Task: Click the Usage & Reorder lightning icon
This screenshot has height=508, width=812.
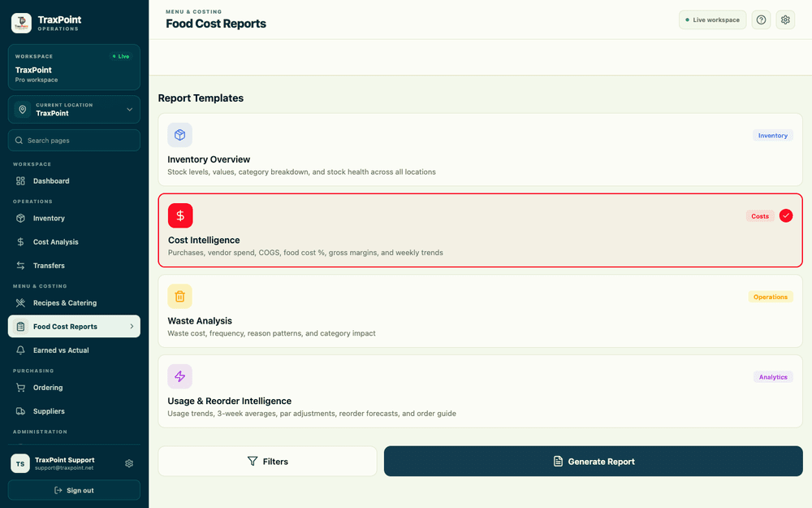Action: coord(179,376)
